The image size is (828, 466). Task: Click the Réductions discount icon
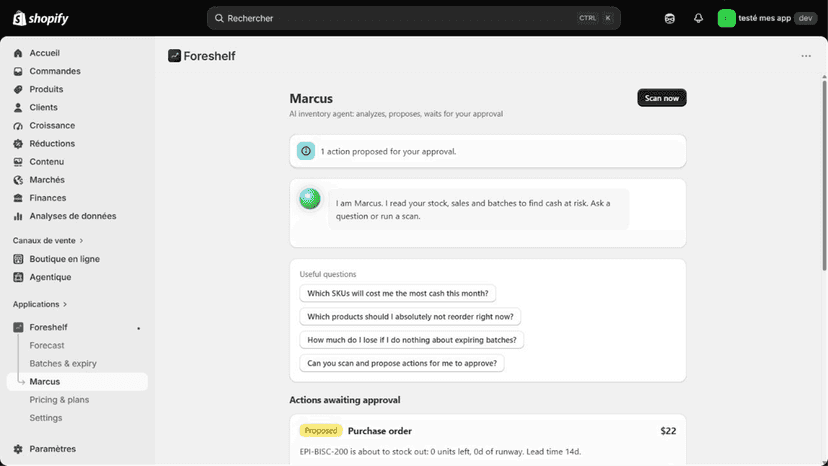click(18, 144)
